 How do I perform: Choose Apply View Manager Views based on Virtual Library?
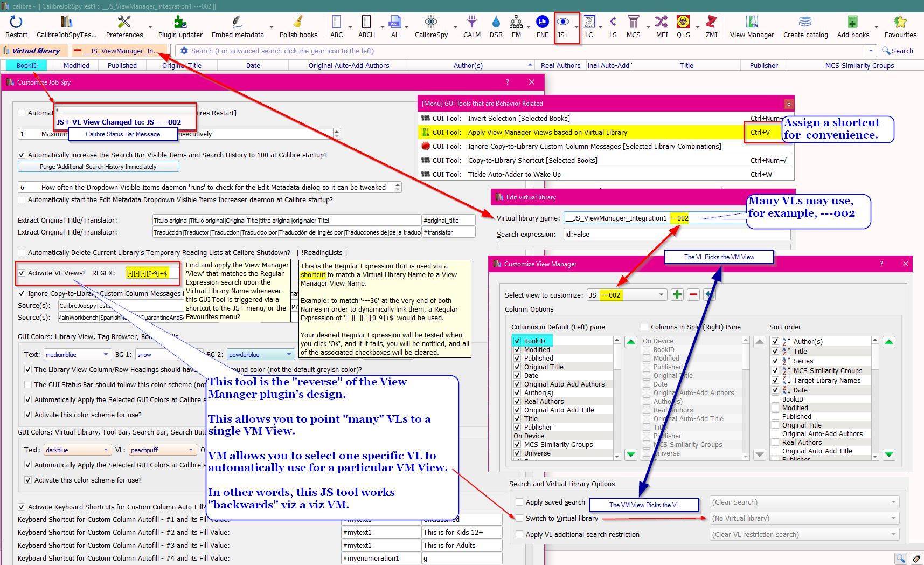[606, 132]
